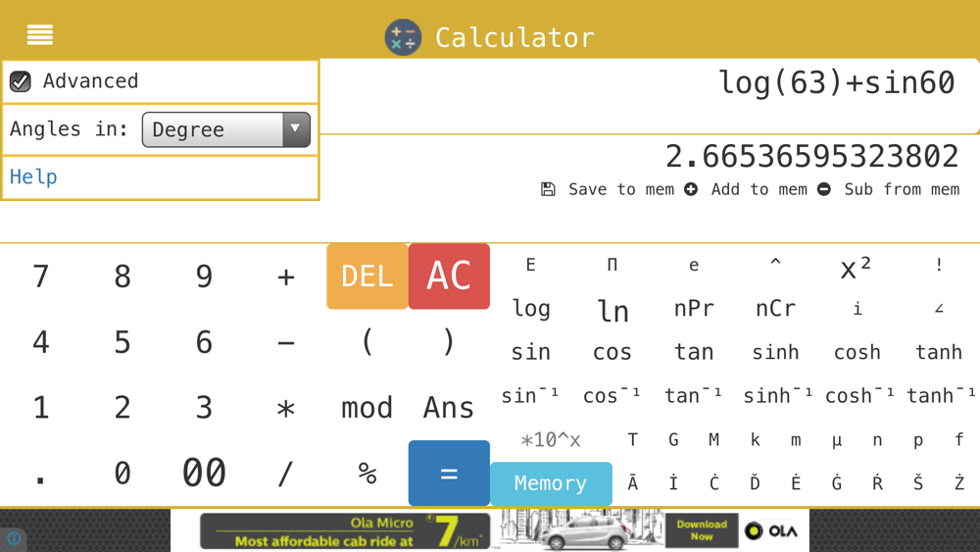Tap the tanh key
Viewport: 980px width, 552px height.
pyautogui.click(x=939, y=352)
